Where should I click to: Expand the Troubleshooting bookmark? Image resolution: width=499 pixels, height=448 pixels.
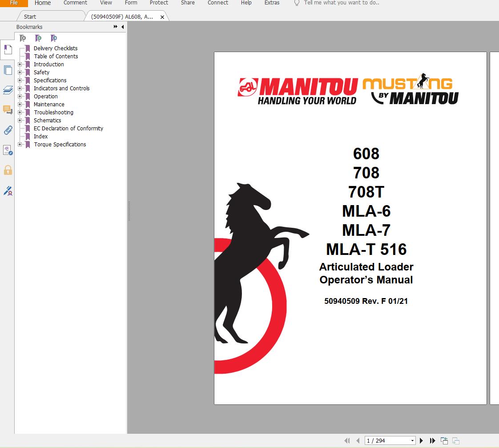click(x=20, y=113)
